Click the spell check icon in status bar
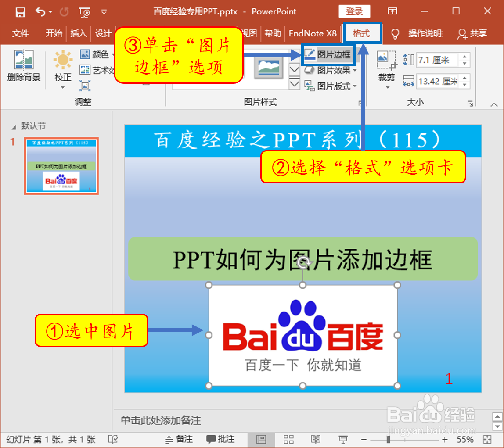504x448 pixels. pyautogui.click(x=113, y=439)
